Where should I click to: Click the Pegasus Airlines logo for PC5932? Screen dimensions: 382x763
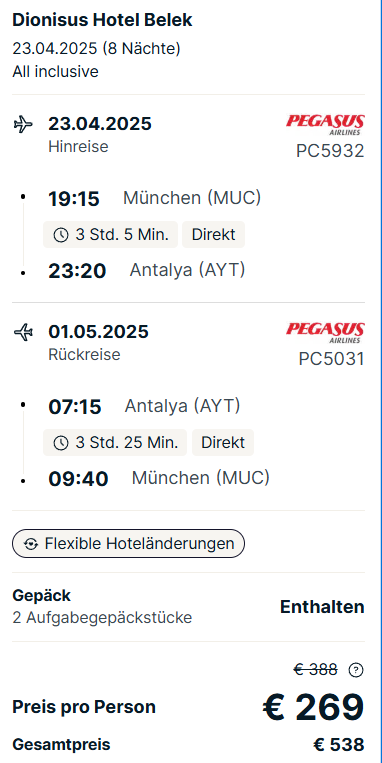pos(325,125)
